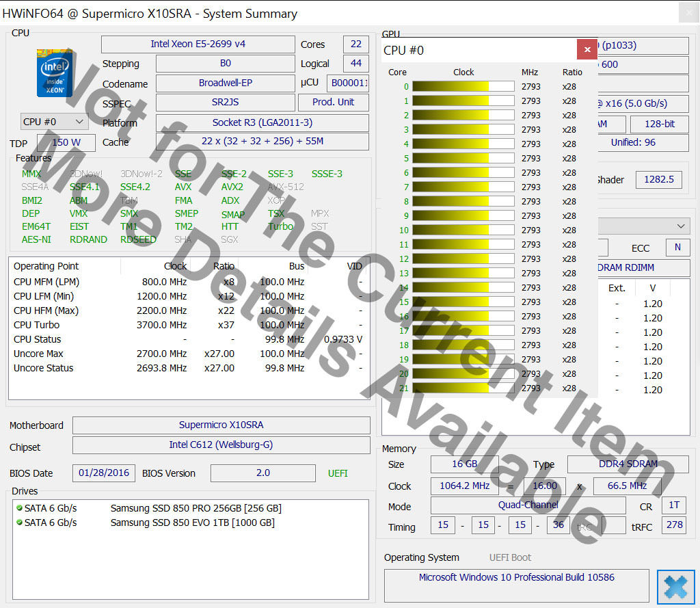
Task: Click the CPU MFM (LPM) row
Action: click(x=189, y=282)
